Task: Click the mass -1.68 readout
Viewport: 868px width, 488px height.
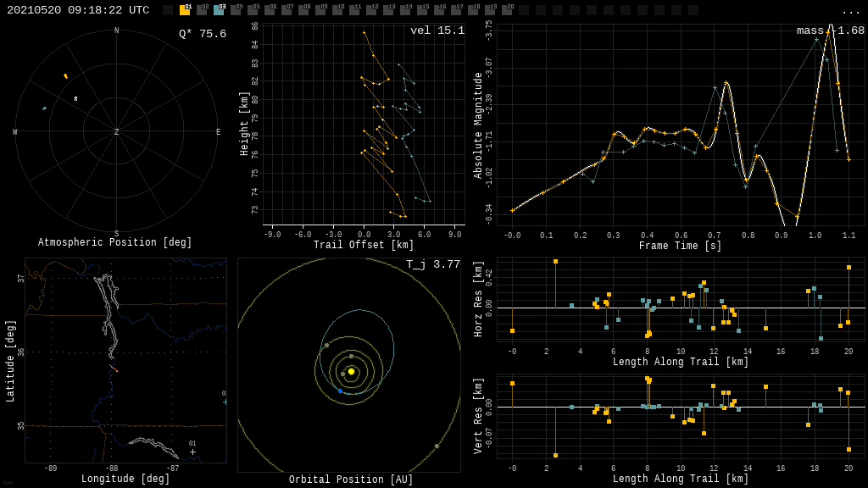Action: (x=830, y=31)
